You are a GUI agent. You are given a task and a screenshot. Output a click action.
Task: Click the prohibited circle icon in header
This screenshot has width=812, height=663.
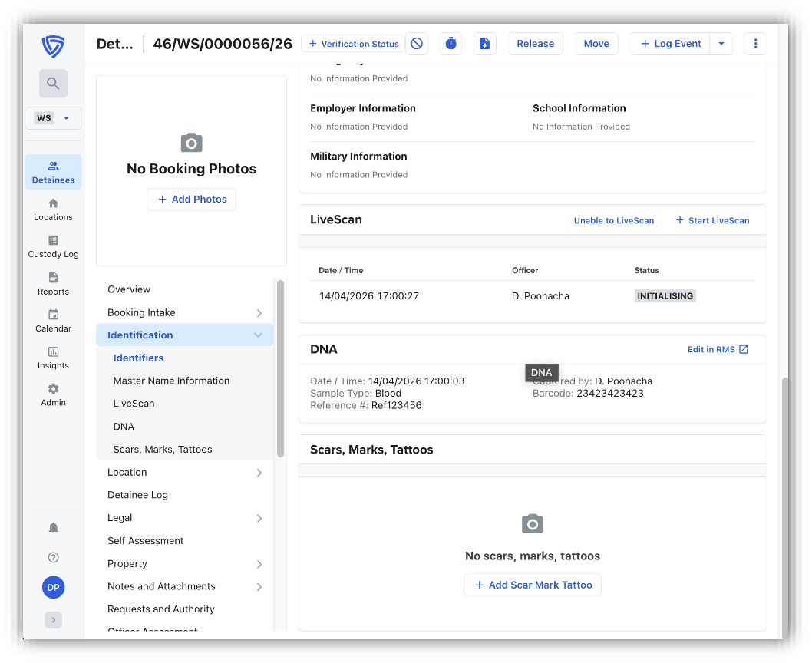click(417, 44)
